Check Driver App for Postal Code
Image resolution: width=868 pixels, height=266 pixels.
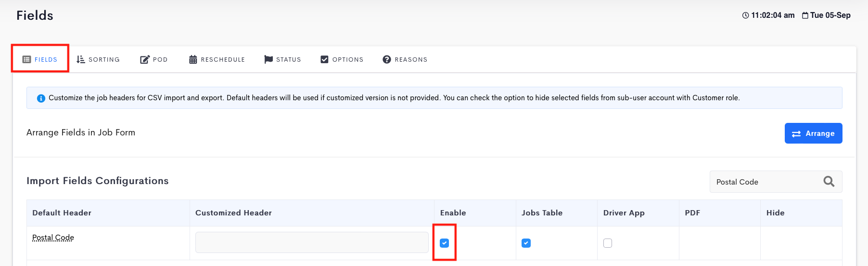tap(608, 243)
